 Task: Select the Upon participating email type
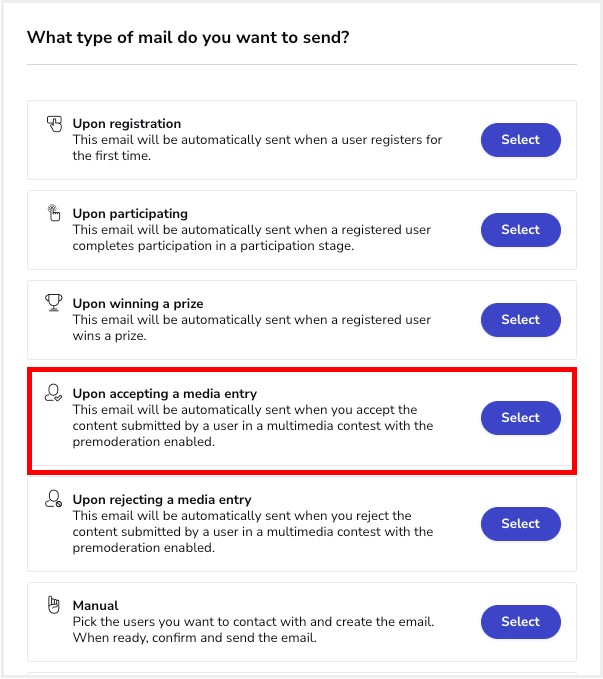521,230
